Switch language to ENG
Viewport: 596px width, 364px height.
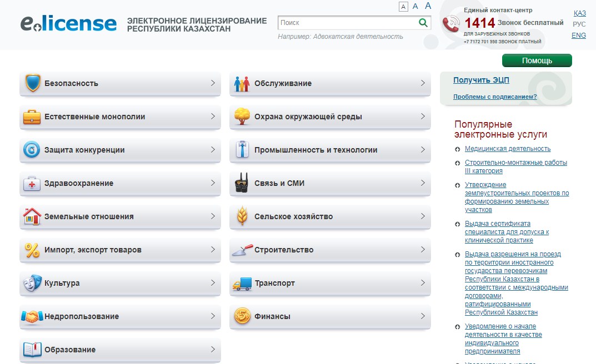point(578,36)
